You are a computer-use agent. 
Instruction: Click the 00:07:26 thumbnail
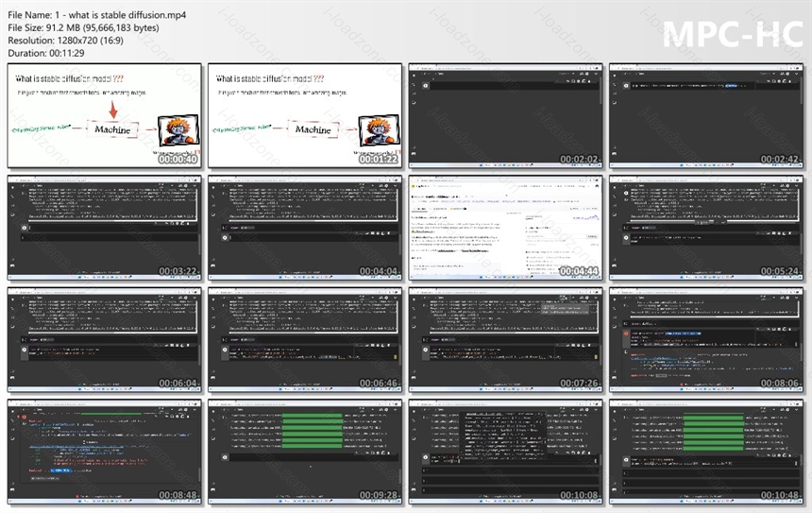(x=505, y=339)
